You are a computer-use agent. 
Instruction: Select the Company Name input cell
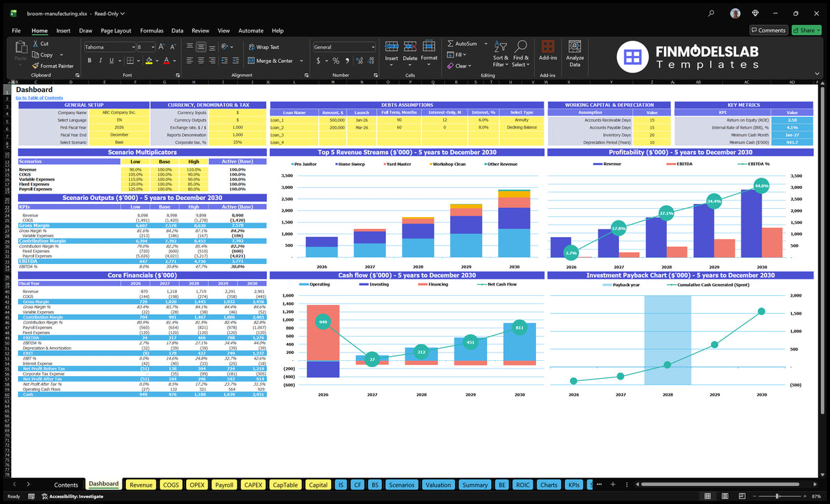click(118, 112)
